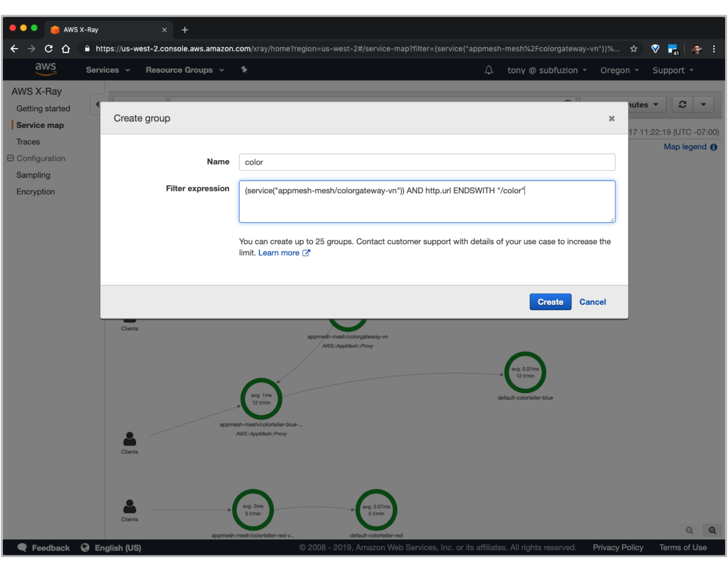Cancel the Create group dialog
This screenshot has height=572, width=728.
(592, 302)
